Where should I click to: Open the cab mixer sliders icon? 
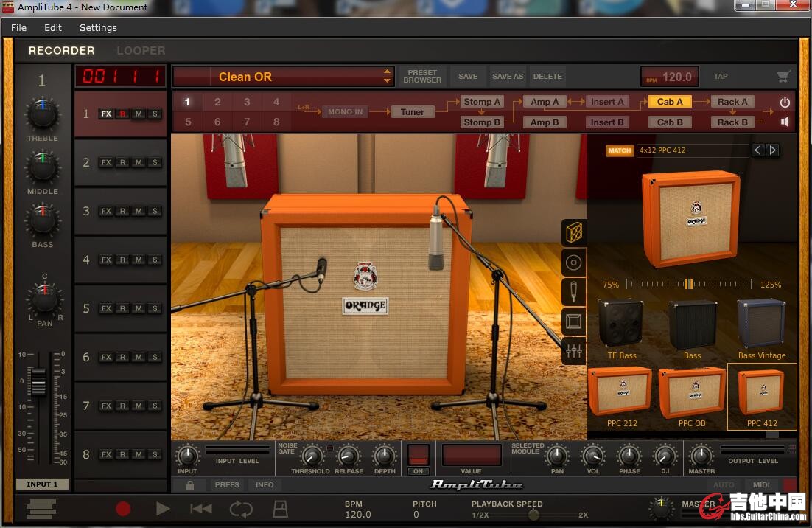[x=574, y=351]
